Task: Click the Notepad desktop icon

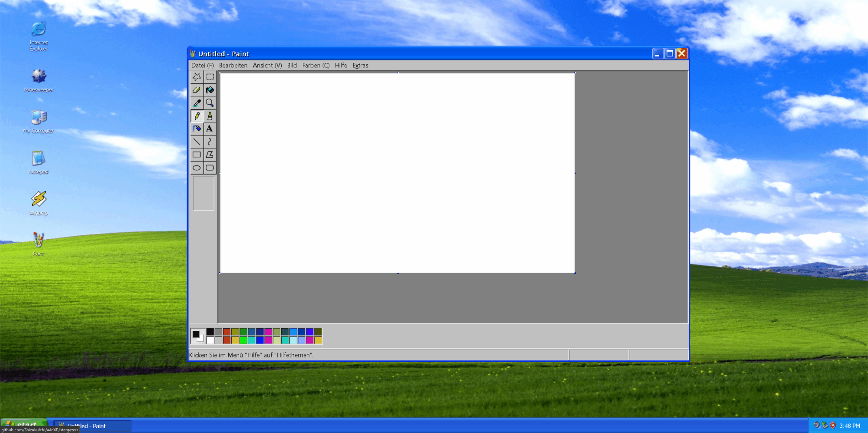Action: 39,162
